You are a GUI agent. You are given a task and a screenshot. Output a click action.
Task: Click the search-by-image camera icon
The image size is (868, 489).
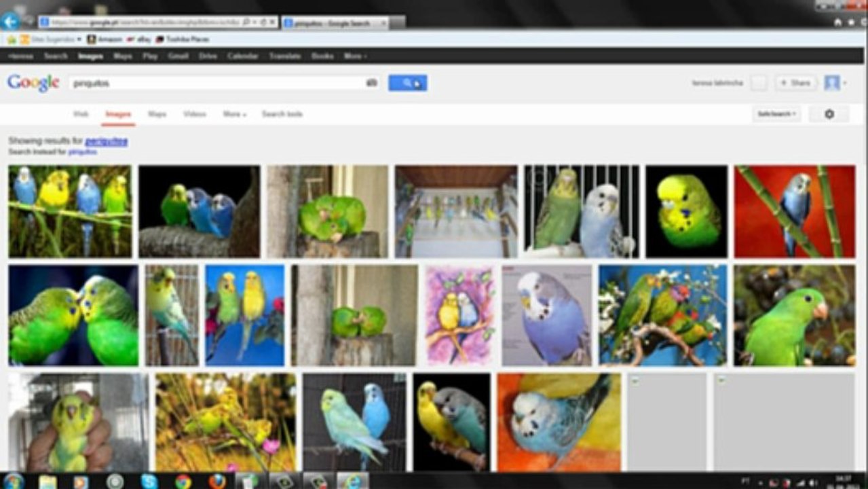tap(371, 83)
